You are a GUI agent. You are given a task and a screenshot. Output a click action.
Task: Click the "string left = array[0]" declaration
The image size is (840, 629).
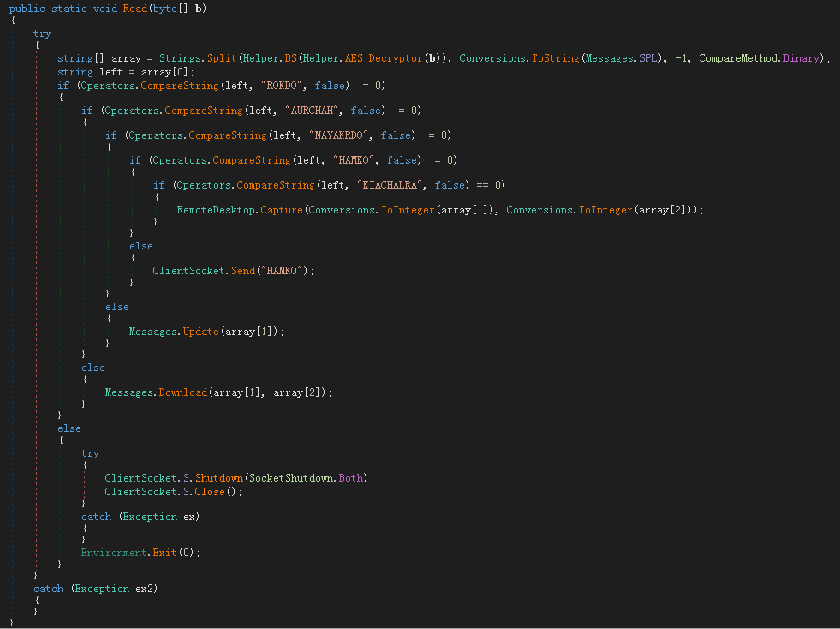tap(126, 72)
